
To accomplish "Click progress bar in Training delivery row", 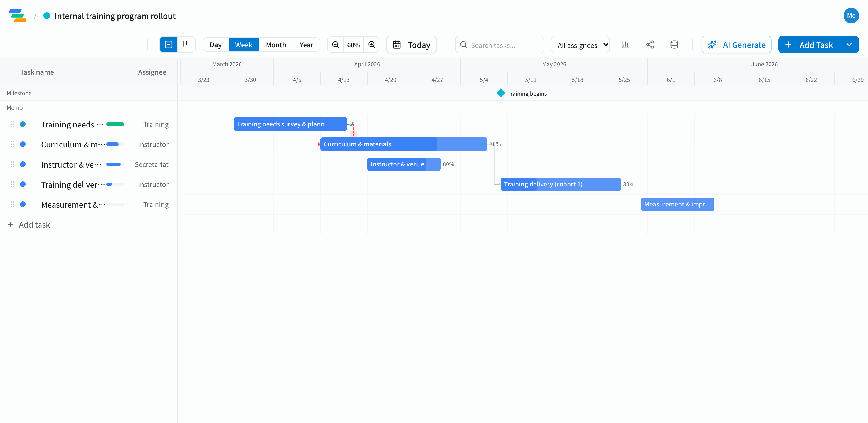I will tap(115, 185).
